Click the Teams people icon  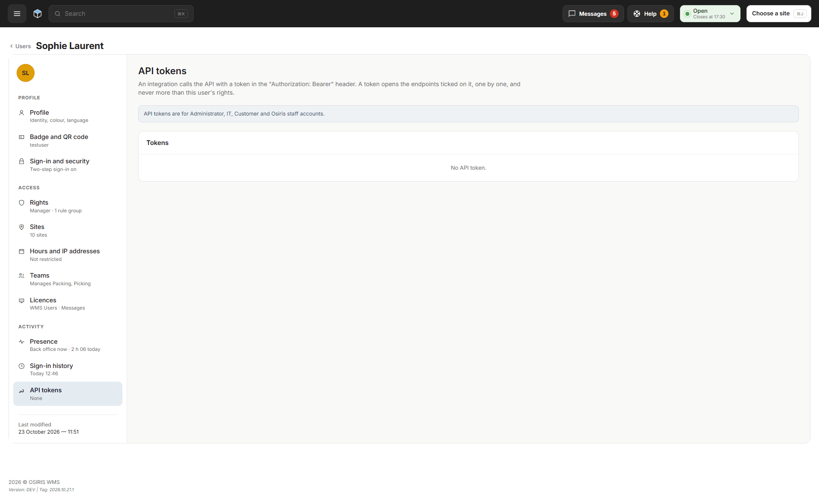21,276
